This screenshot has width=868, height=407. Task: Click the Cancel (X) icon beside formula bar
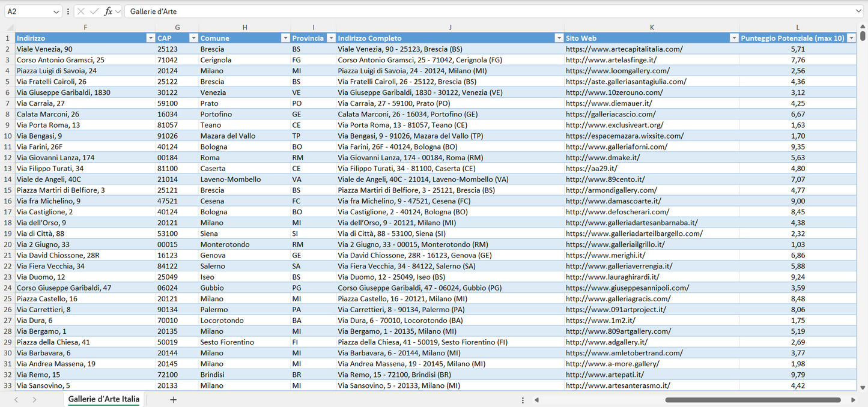click(x=81, y=11)
